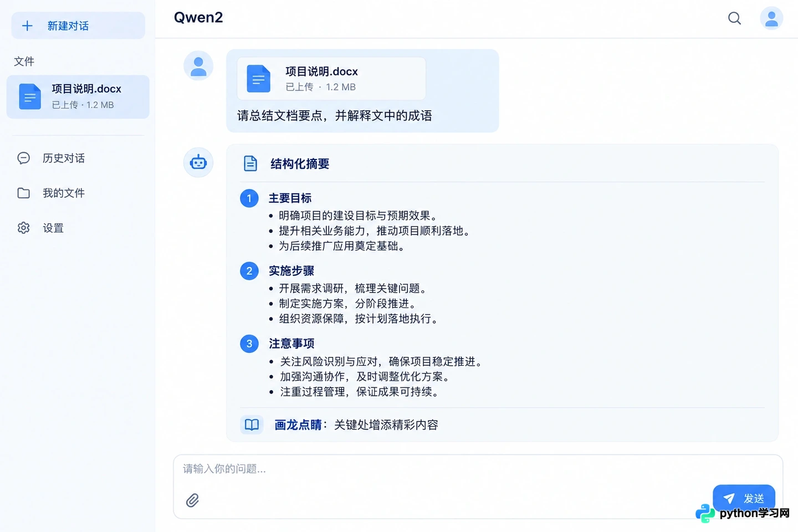Click the 文件 sidebar section label
The width and height of the screenshot is (798, 532).
click(x=24, y=61)
